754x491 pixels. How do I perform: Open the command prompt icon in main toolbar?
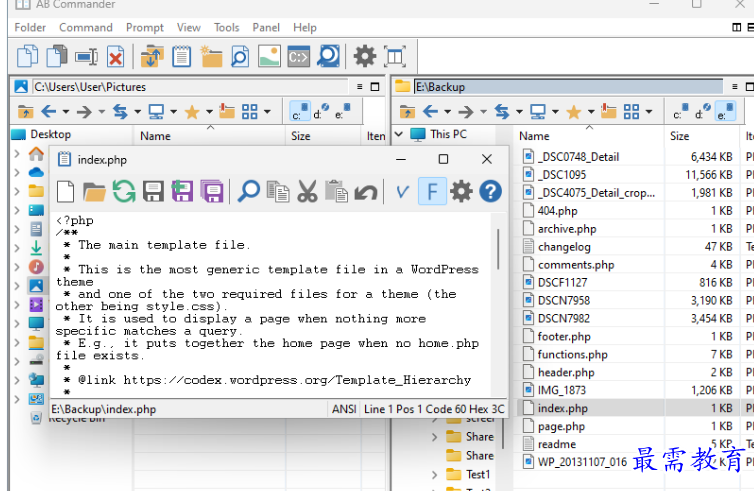pos(299,57)
